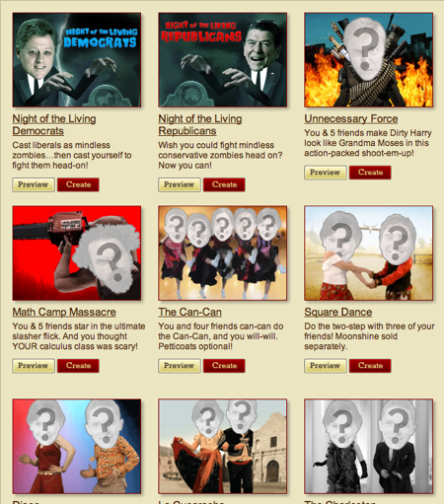Create Unnecessary Force video
This screenshot has height=504, width=444.
pos(370,173)
